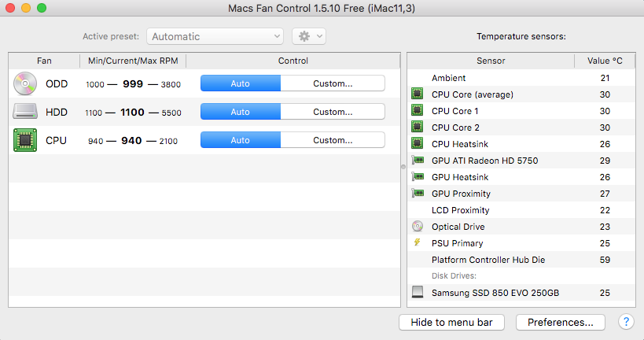Click the PSU Primary lightning bolt icon

click(417, 243)
